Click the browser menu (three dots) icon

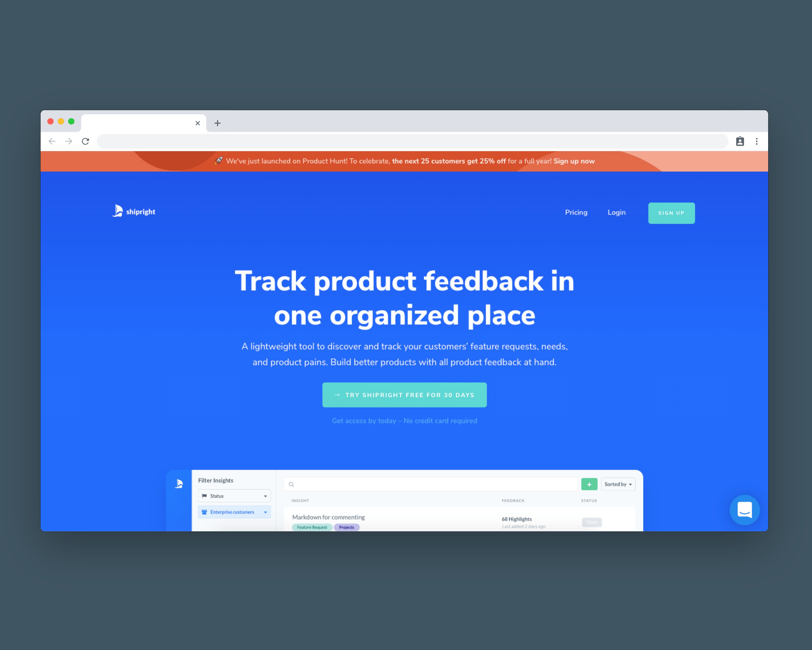tap(756, 140)
